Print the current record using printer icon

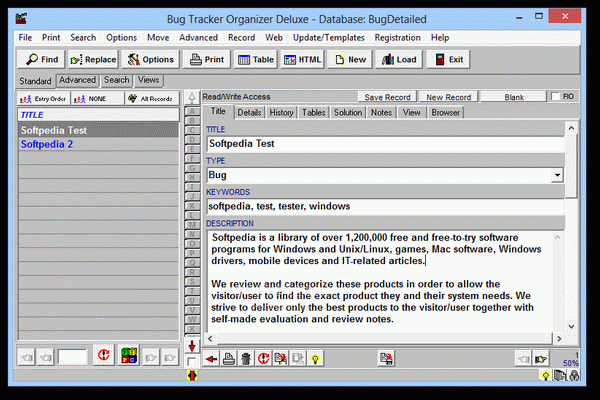[x=228, y=359]
